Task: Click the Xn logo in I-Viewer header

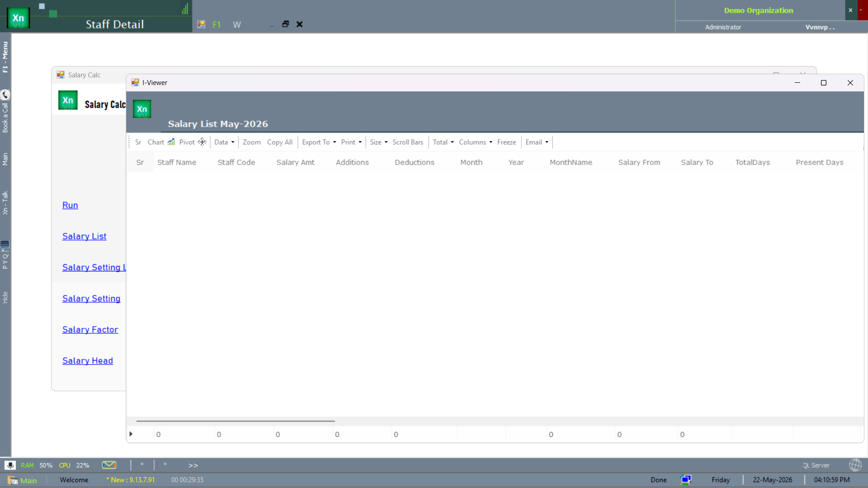Action: point(142,109)
